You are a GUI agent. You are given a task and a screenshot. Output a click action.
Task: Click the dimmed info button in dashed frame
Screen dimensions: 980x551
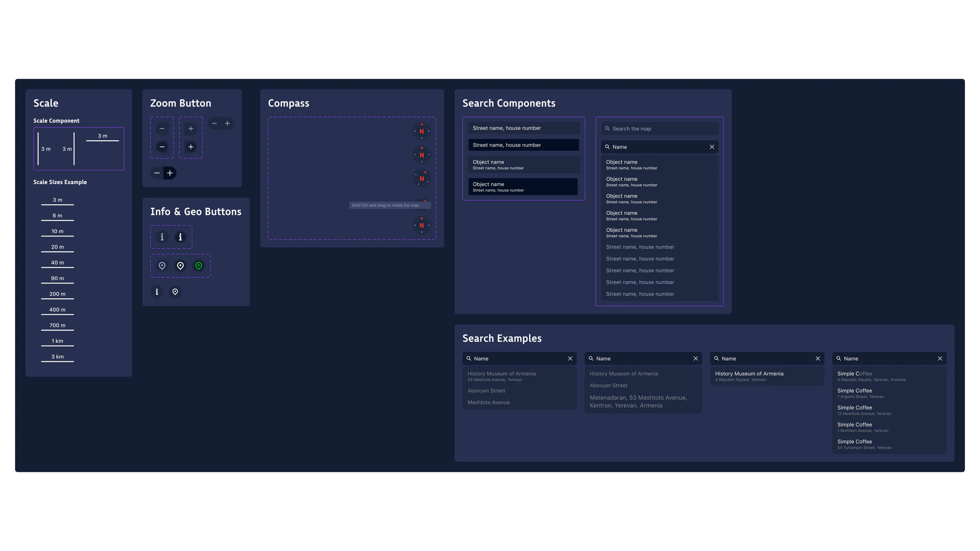(x=162, y=237)
